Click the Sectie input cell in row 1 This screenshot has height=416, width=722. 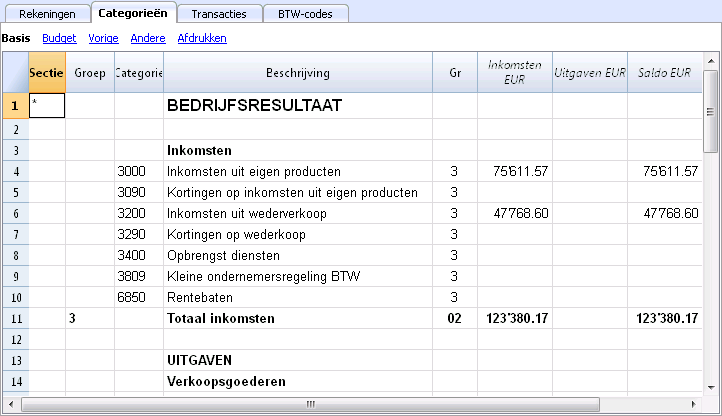tap(47, 105)
